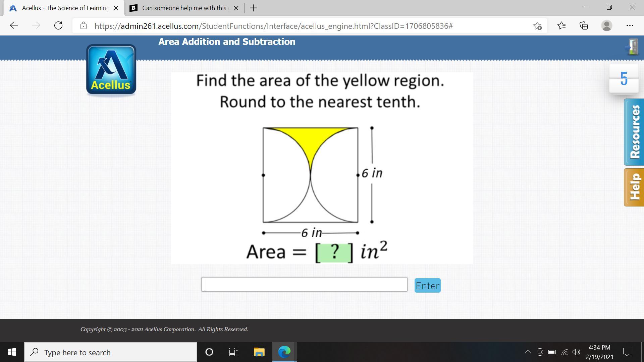Click the browser back arrow
The height and width of the screenshot is (362, 644).
14,26
